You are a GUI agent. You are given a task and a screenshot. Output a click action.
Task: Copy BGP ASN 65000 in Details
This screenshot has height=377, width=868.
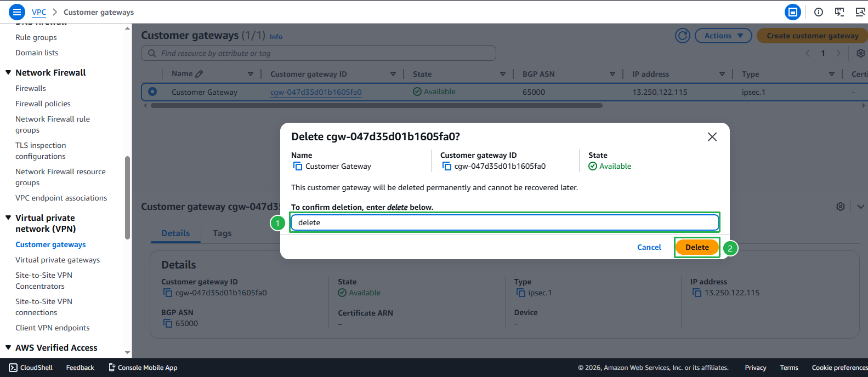pos(168,323)
